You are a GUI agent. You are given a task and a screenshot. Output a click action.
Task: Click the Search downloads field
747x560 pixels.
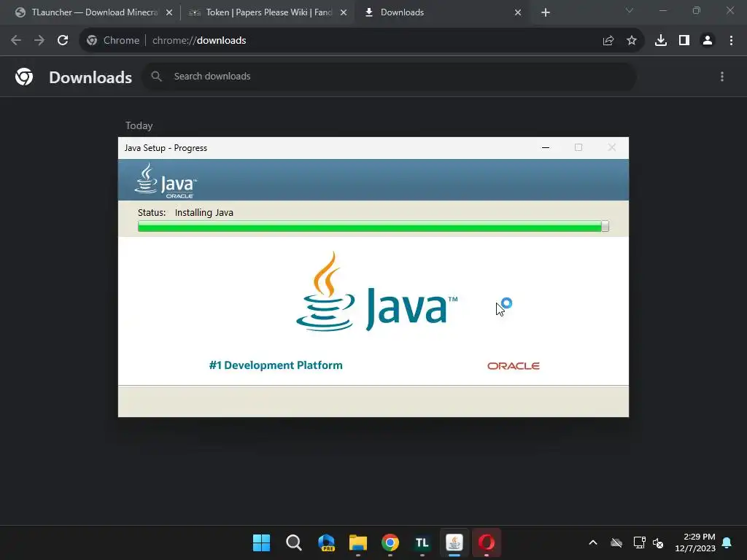(389, 76)
